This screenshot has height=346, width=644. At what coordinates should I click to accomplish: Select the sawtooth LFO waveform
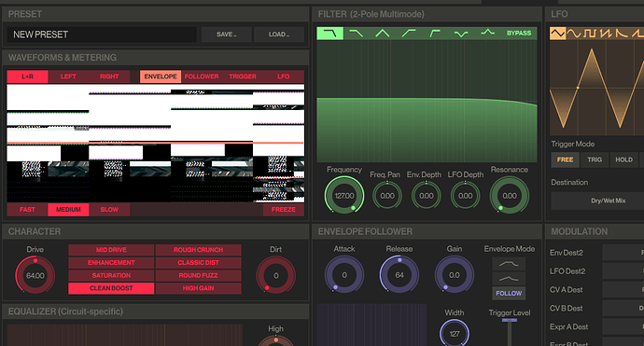[606, 34]
